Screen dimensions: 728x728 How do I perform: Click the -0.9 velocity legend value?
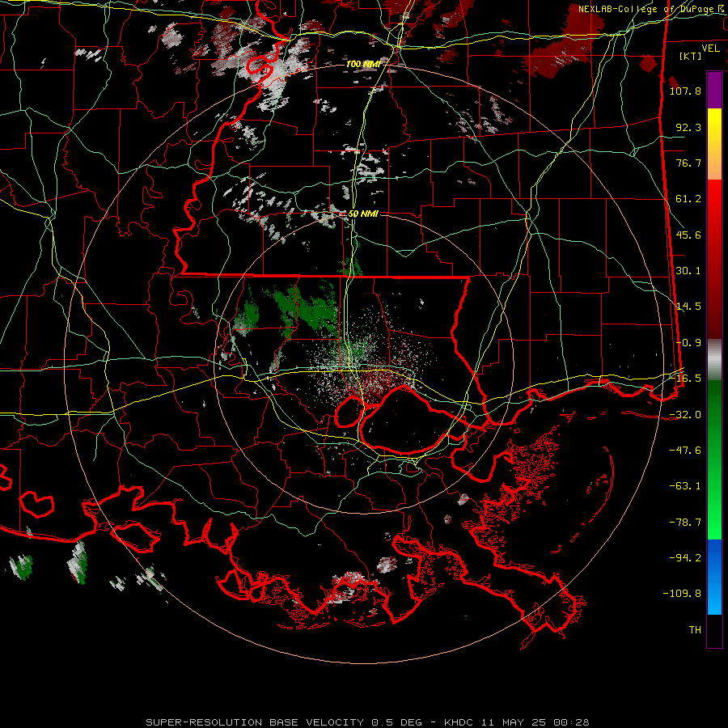click(x=688, y=343)
